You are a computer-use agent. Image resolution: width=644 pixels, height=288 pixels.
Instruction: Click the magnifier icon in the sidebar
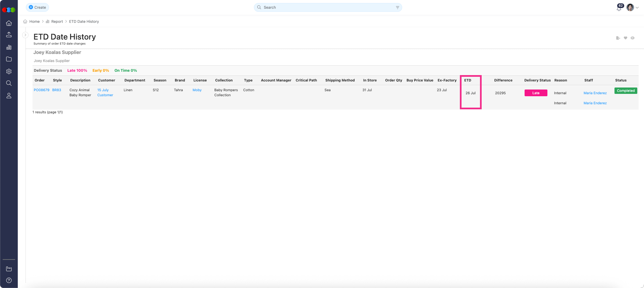pos(9,83)
